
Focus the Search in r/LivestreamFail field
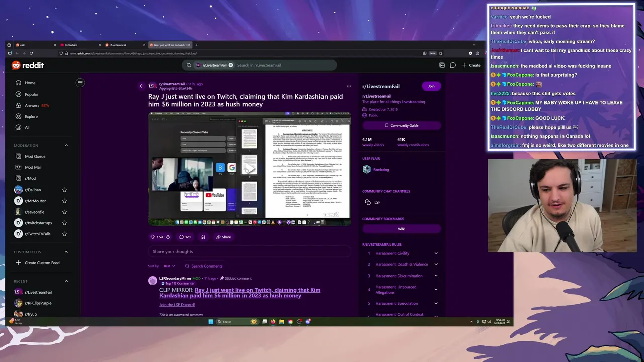point(284,65)
